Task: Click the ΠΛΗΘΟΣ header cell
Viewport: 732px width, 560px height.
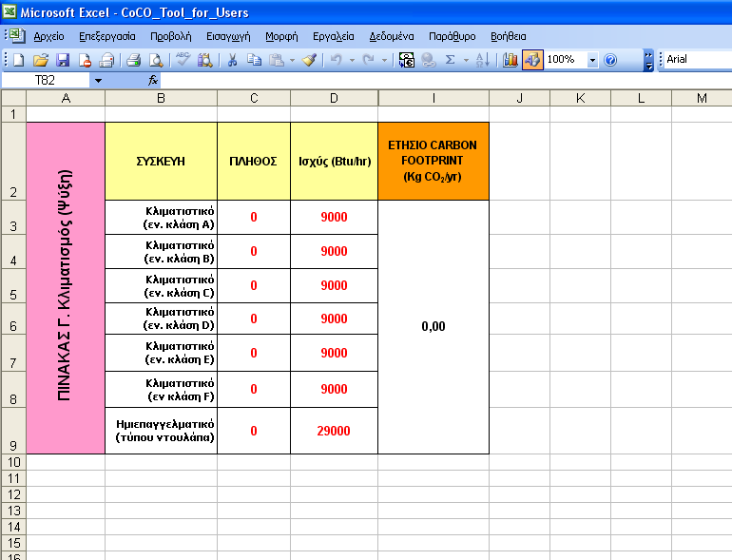Action: tap(254, 161)
